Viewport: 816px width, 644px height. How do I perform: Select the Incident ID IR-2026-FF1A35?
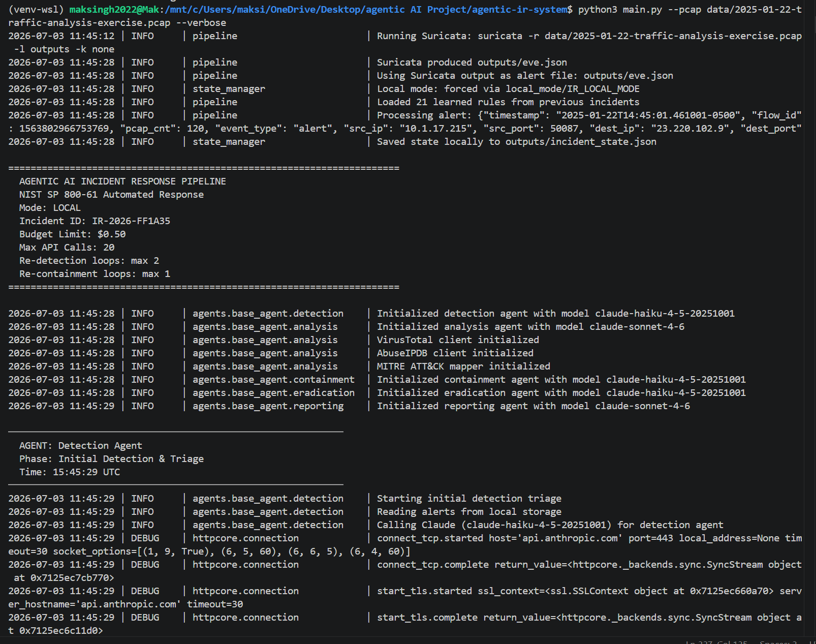tap(131, 221)
